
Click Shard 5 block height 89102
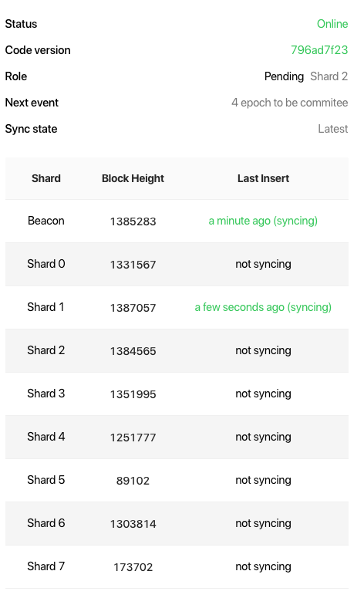pyautogui.click(x=133, y=481)
